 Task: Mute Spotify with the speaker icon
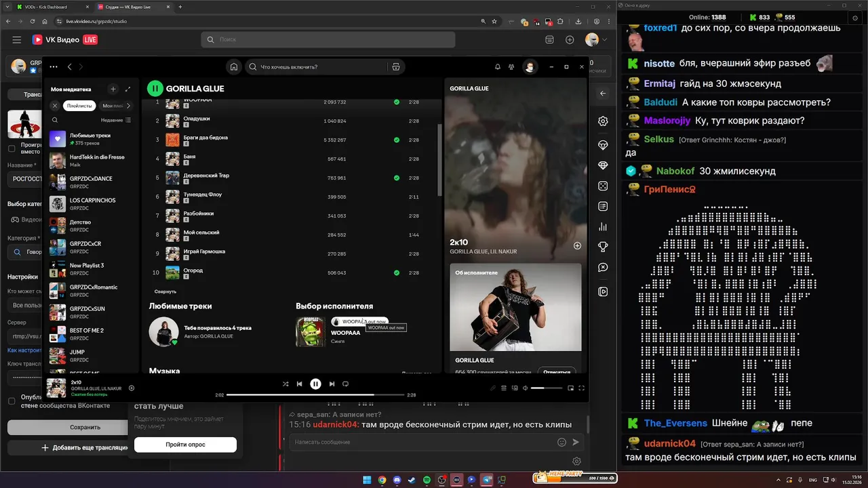coord(526,388)
